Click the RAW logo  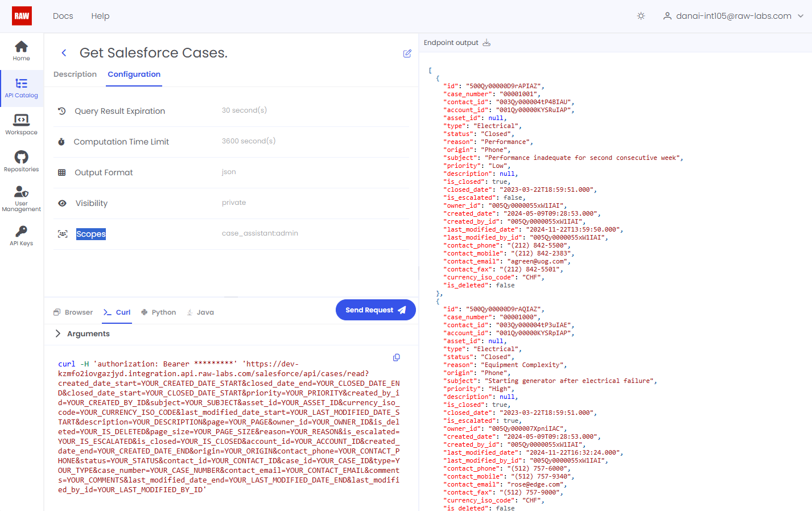pyautogui.click(x=22, y=16)
